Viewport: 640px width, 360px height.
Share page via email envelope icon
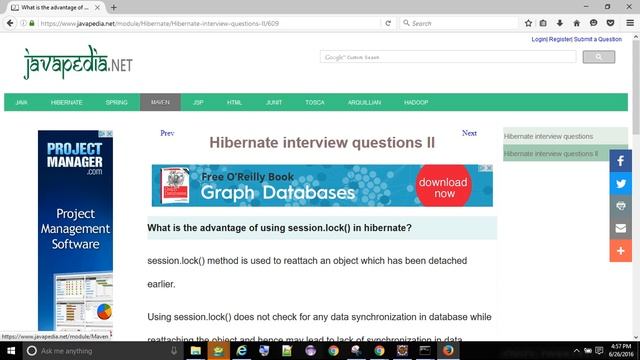(x=620, y=228)
